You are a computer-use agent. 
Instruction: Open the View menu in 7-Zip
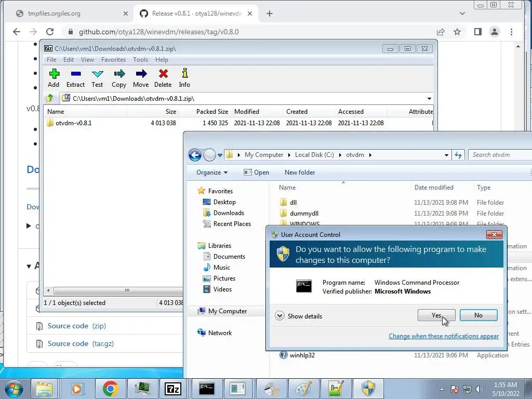[x=87, y=60]
